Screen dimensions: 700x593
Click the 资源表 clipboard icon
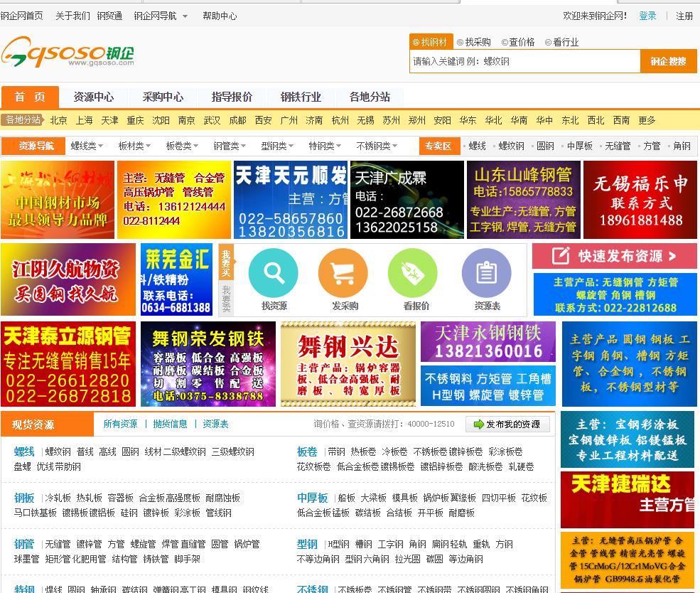coord(486,272)
